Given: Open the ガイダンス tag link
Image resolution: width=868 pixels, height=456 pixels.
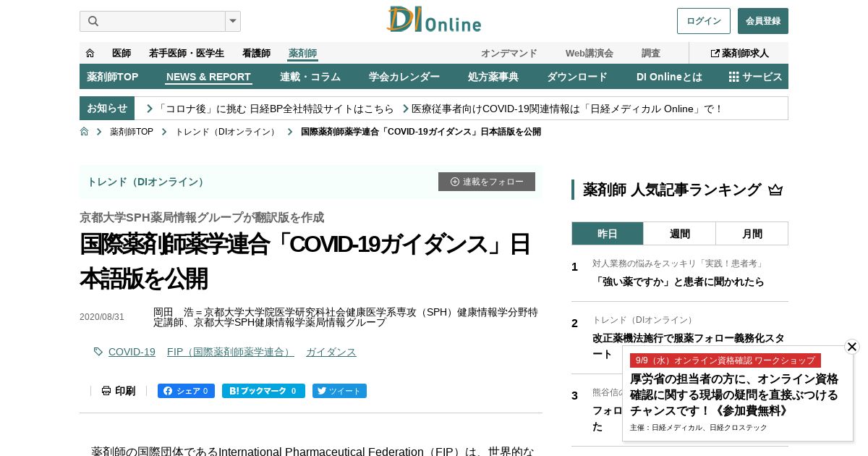Looking at the screenshot, I should pyautogui.click(x=331, y=352).
